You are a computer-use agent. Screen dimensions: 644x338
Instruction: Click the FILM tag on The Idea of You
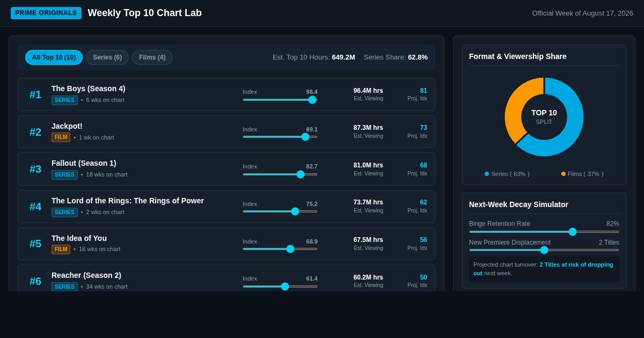coord(61,249)
